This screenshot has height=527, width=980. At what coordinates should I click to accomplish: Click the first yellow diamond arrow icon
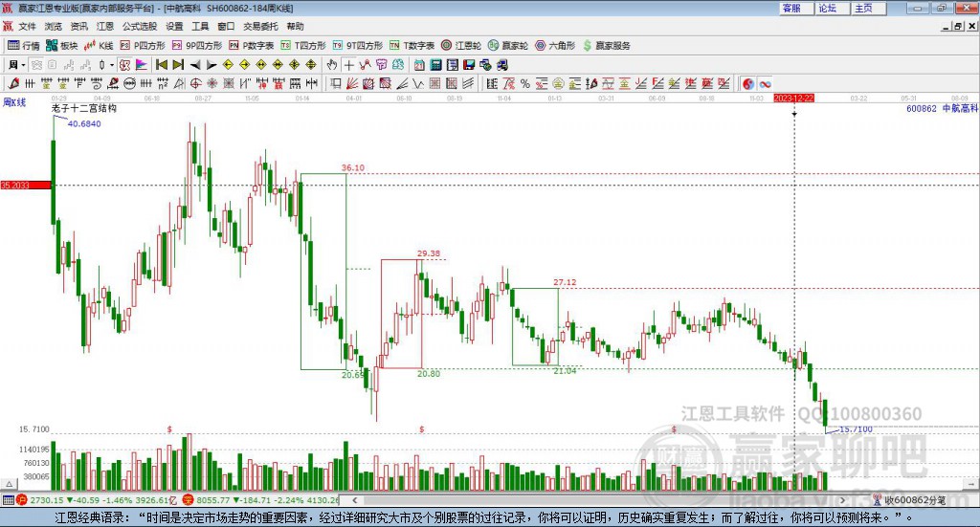coord(228,65)
